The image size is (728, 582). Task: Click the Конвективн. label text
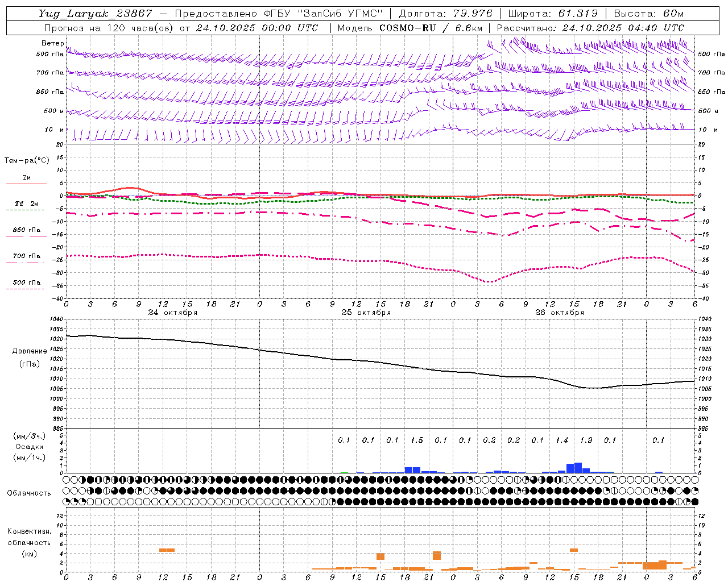coord(29,531)
